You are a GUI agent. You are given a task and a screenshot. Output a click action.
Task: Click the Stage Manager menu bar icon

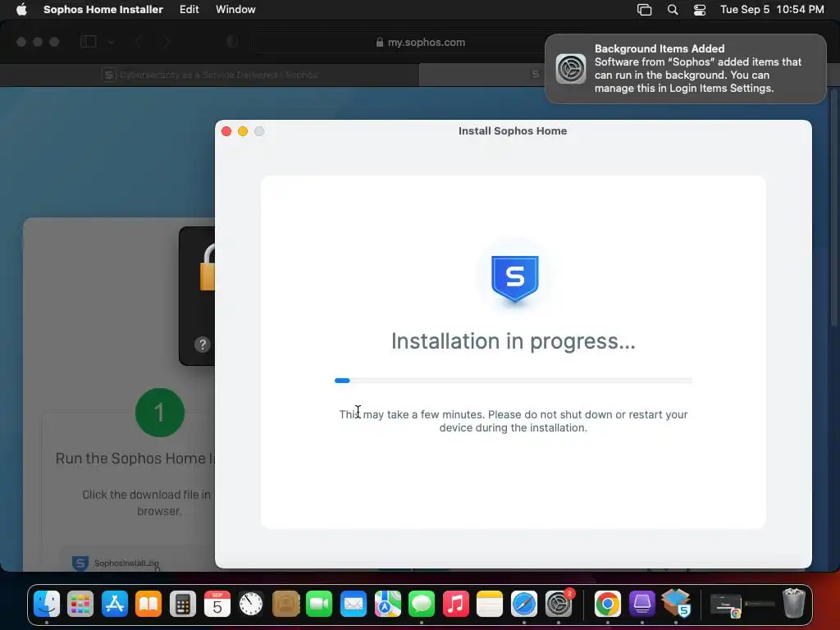tap(644, 10)
